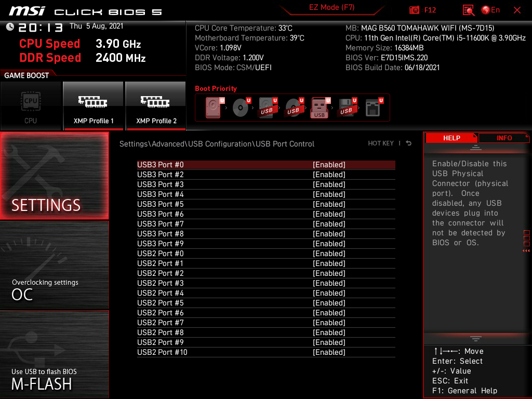Select the USB2 Port #10 row
Screen dimensions: 532x399
tap(266, 352)
